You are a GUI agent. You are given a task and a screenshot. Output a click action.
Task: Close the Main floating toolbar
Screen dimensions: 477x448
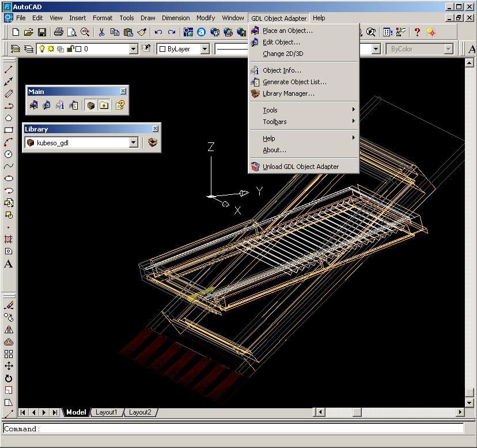point(123,91)
